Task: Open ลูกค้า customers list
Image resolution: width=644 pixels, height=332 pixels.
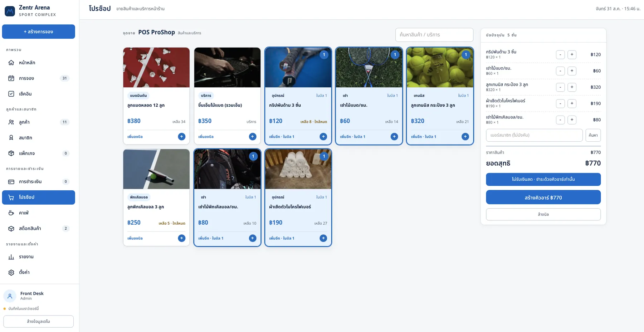Action: (39, 122)
